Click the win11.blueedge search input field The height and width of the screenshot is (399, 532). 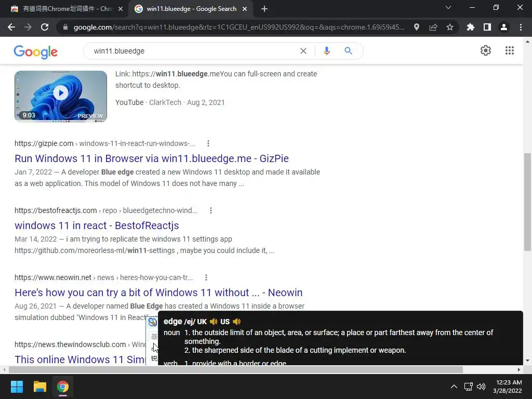point(193,51)
